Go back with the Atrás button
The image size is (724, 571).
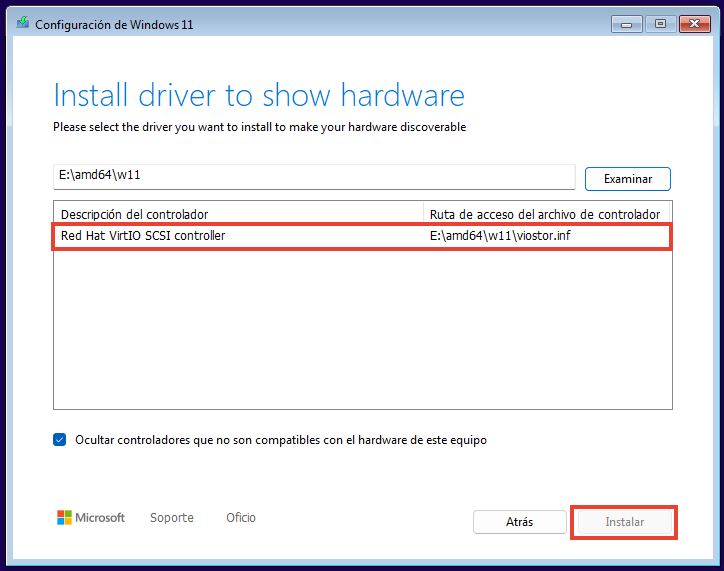coord(519,522)
